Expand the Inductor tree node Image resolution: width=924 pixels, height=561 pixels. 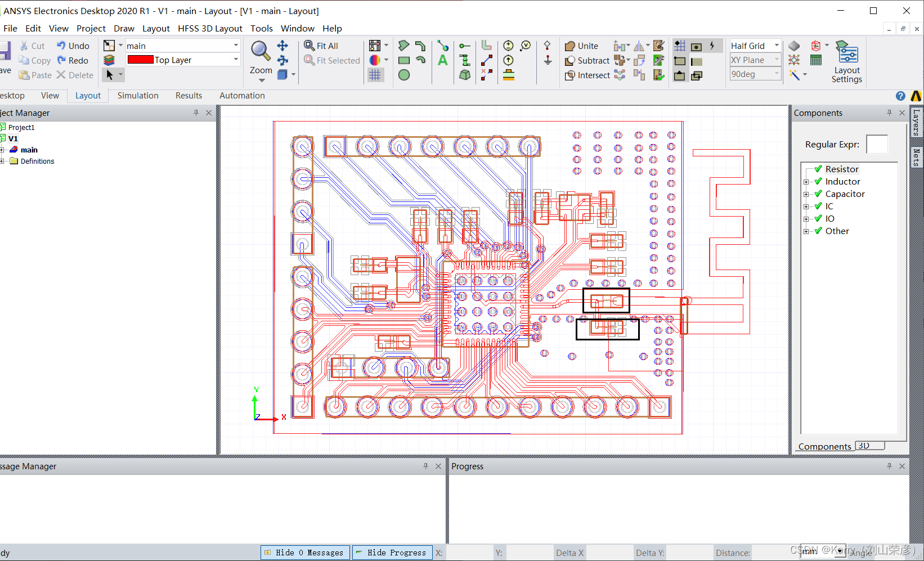[806, 182]
